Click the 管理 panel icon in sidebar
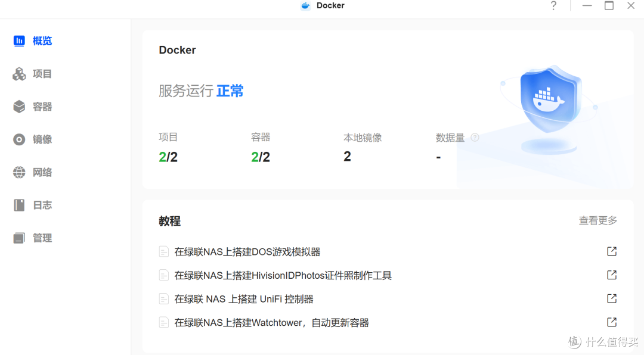644x355 pixels. (x=19, y=238)
